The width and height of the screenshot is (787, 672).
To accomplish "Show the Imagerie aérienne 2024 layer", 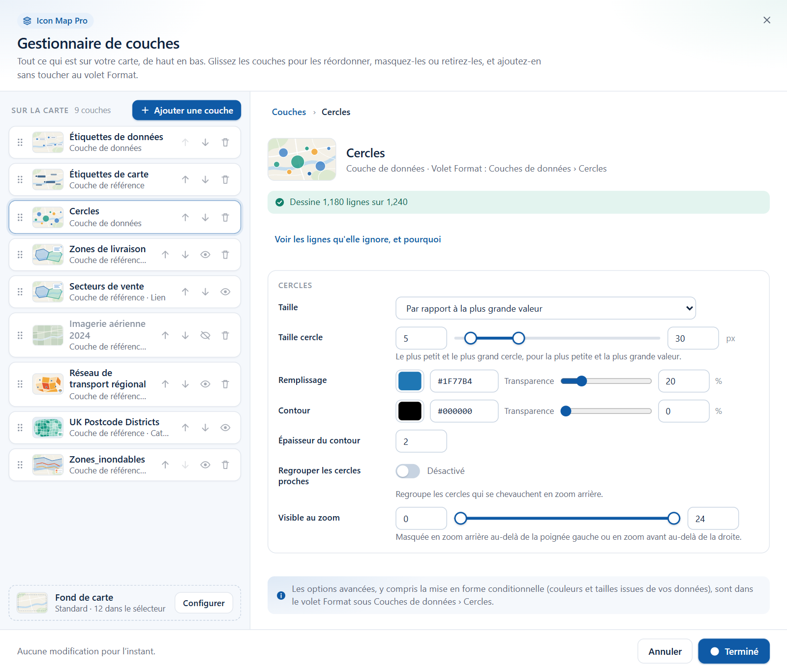I will click(205, 335).
